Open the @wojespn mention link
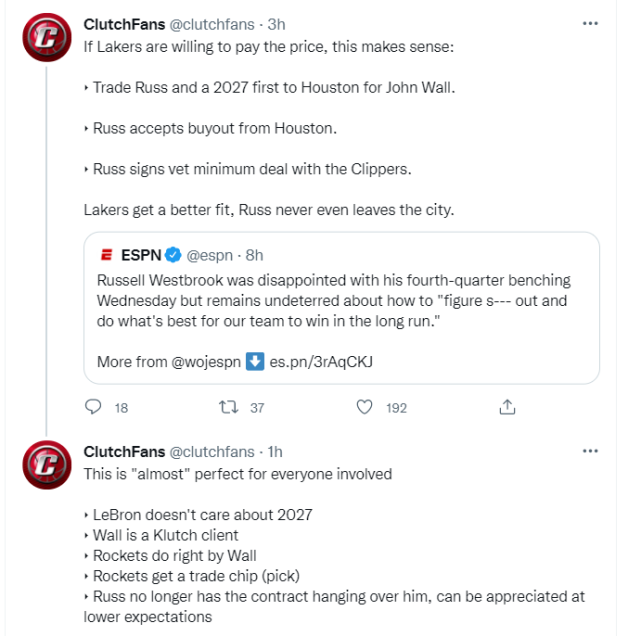Image resolution: width=641 pixels, height=636 pixels. 206,361
